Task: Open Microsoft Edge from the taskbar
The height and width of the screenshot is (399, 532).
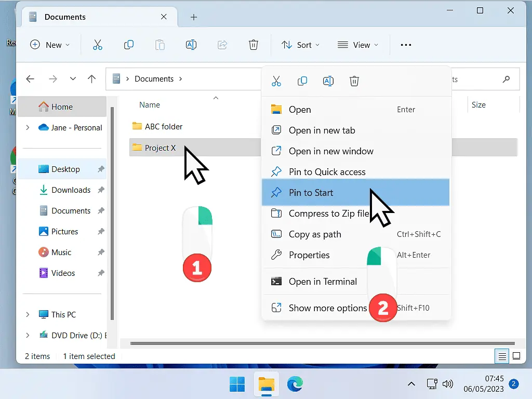Action: coord(295,385)
